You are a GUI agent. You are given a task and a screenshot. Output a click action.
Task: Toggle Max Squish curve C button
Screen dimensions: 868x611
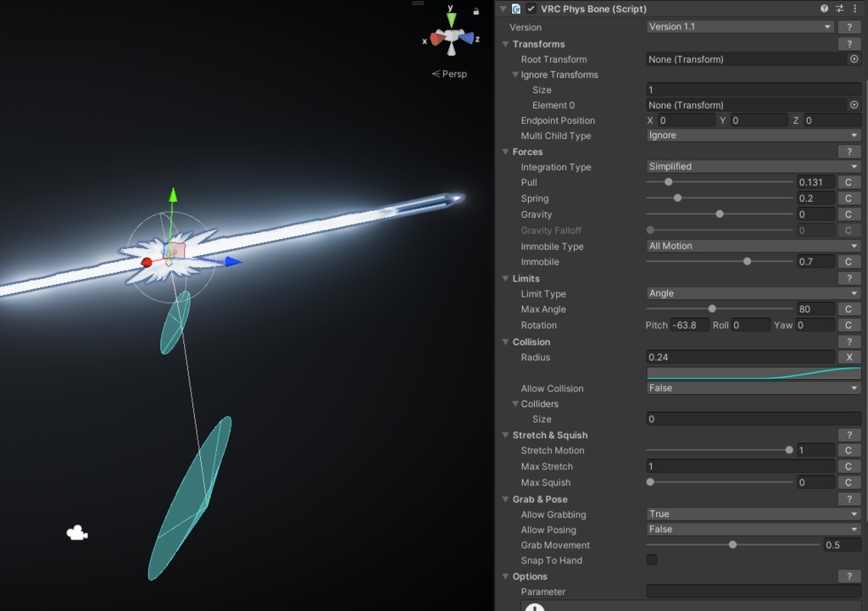point(848,482)
